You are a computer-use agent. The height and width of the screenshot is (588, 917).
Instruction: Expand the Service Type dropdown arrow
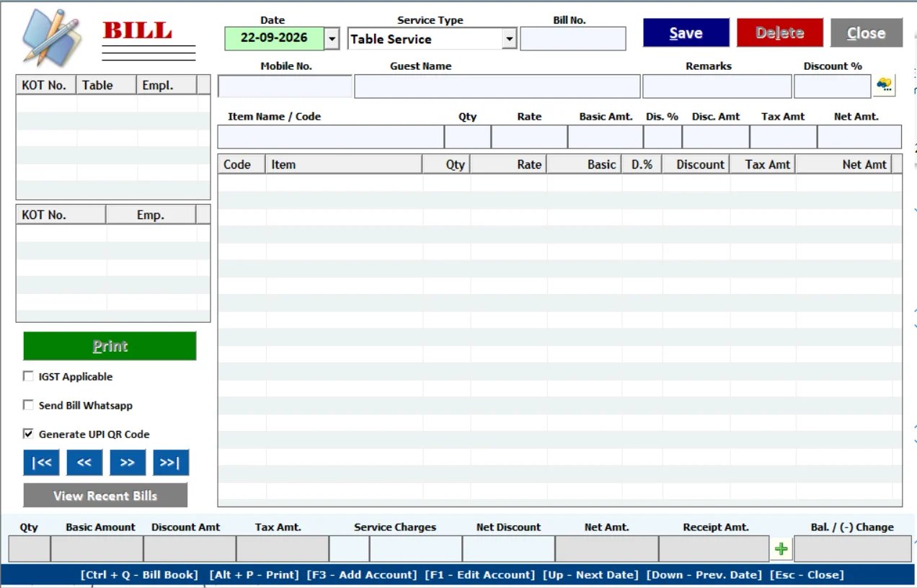tap(510, 39)
